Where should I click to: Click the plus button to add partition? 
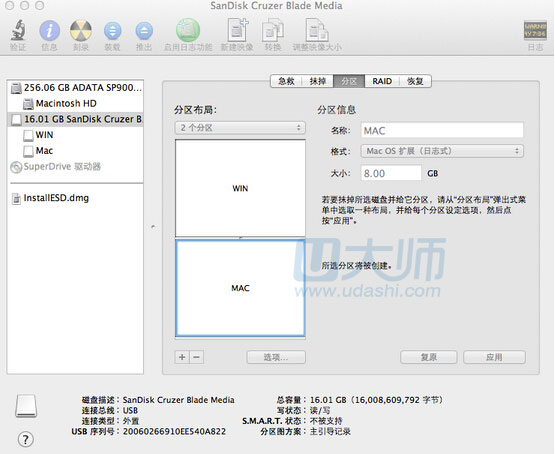click(182, 357)
